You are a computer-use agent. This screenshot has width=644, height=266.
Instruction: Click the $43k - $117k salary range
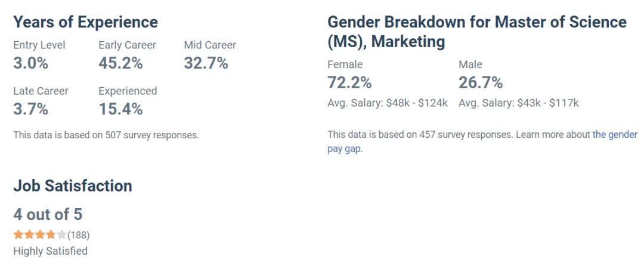[547, 103]
